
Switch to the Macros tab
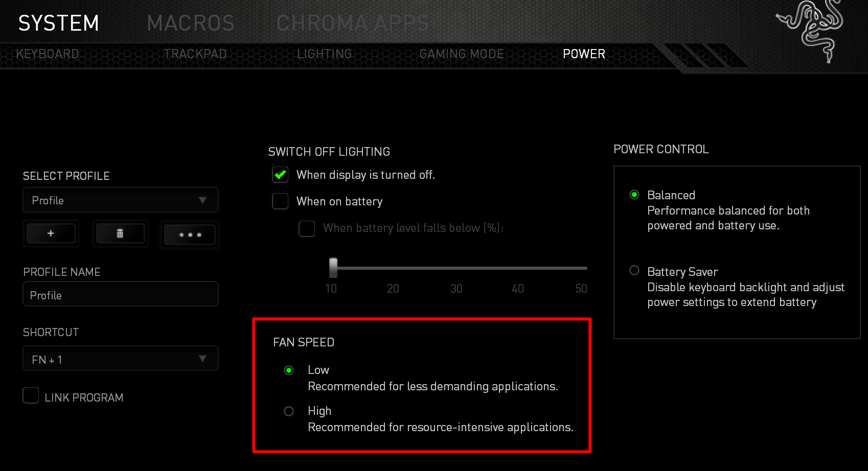pyautogui.click(x=190, y=23)
